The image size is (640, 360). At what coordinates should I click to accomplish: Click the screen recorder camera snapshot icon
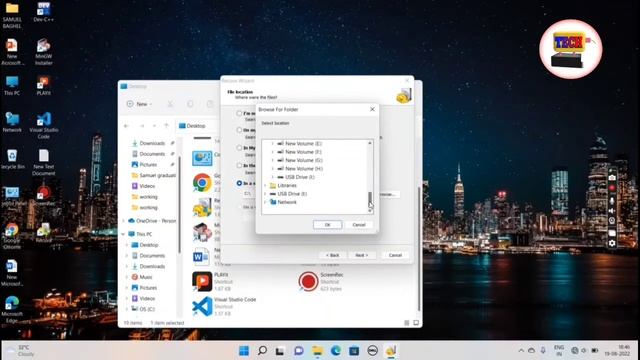(x=612, y=178)
